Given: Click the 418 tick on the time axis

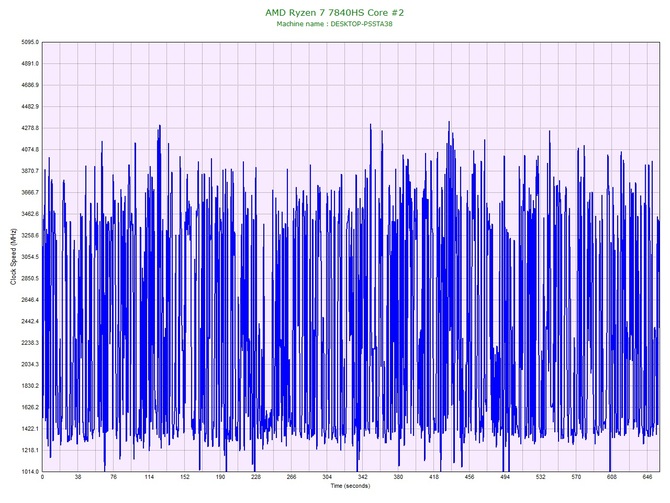Looking at the screenshot, I should 434,477.
